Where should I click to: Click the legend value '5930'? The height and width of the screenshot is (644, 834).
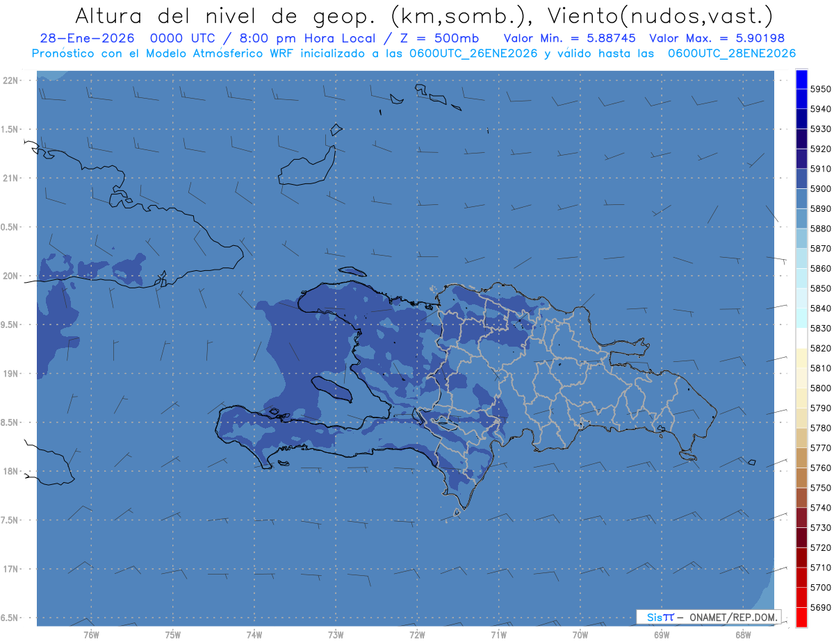(x=820, y=129)
